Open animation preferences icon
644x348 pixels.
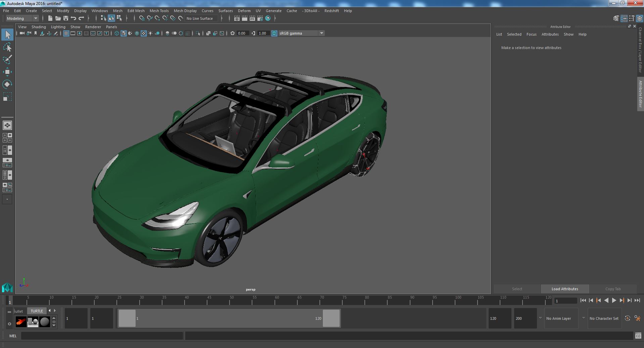point(637,318)
